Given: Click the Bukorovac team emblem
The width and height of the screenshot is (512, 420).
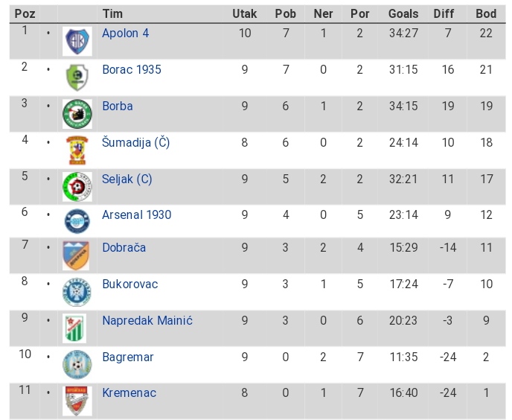Looking at the screenshot, I should (77, 292).
